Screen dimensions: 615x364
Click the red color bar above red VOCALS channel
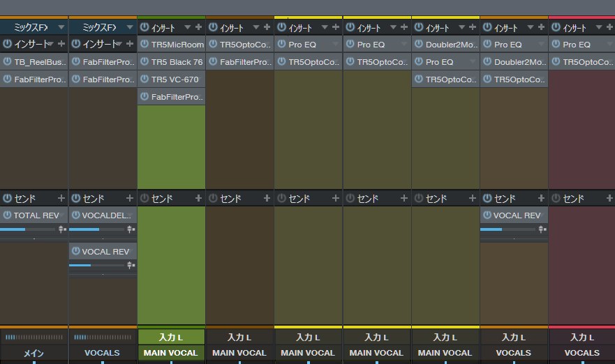pyautogui.click(x=582, y=17)
